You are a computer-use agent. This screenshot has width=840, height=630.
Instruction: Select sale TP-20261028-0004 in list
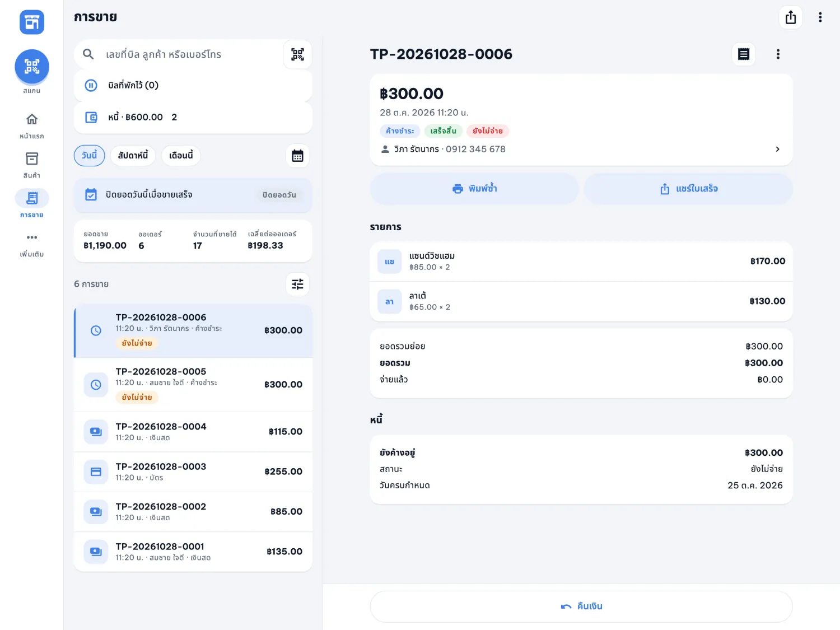[x=193, y=432]
